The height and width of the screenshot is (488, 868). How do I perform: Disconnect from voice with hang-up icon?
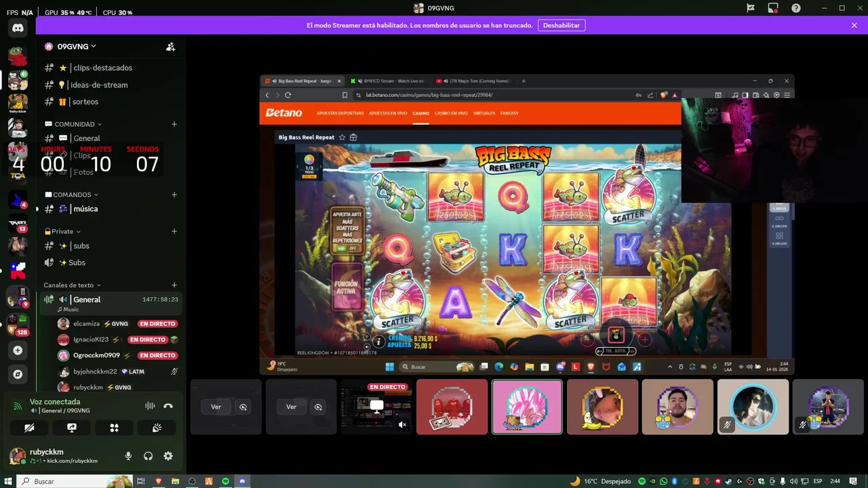(168, 406)
